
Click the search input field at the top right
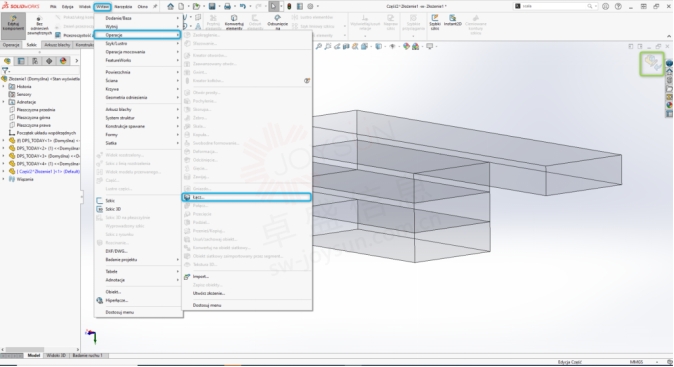(554, 6)
